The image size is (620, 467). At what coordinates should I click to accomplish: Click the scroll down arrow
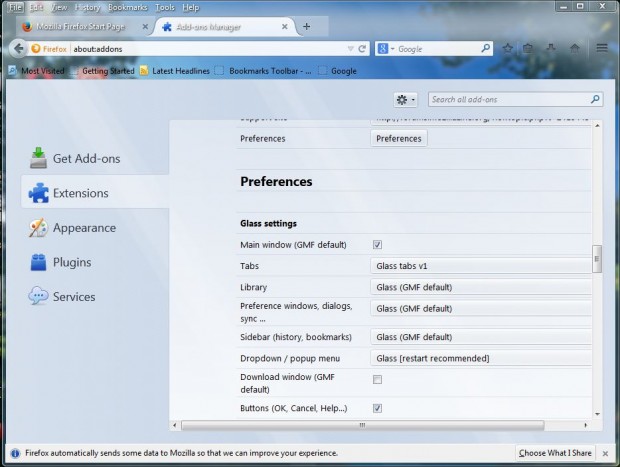pos(597,414)
